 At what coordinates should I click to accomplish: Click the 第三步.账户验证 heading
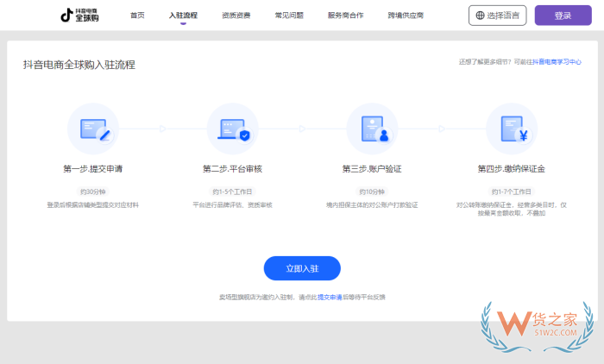pyautogui.click(x=372, y=169)
